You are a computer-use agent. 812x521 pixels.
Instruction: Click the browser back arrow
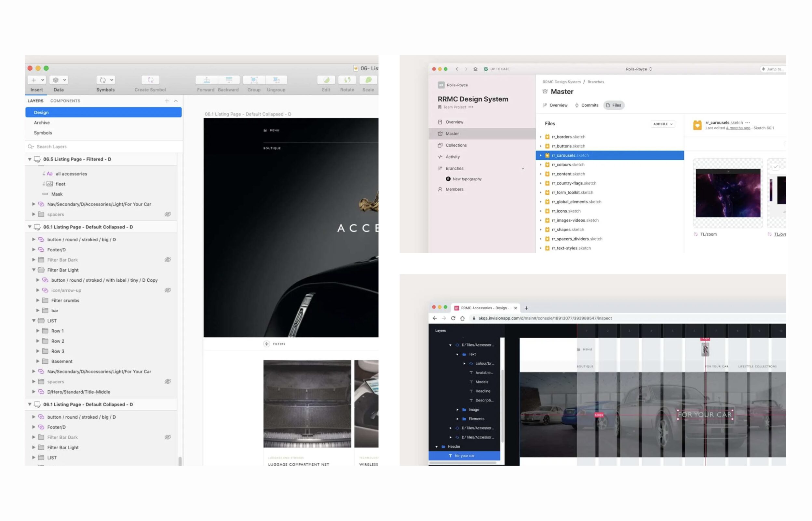(435, 318)
